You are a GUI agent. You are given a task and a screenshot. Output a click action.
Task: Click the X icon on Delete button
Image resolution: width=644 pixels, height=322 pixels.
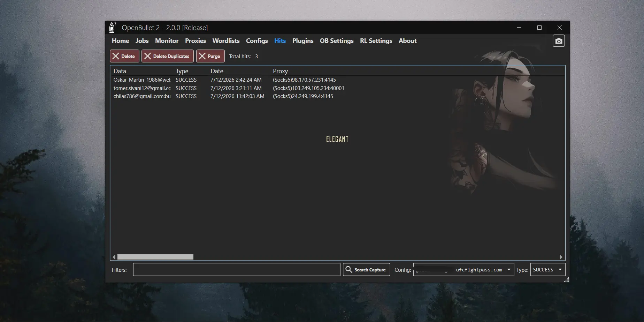pos(116,56)
